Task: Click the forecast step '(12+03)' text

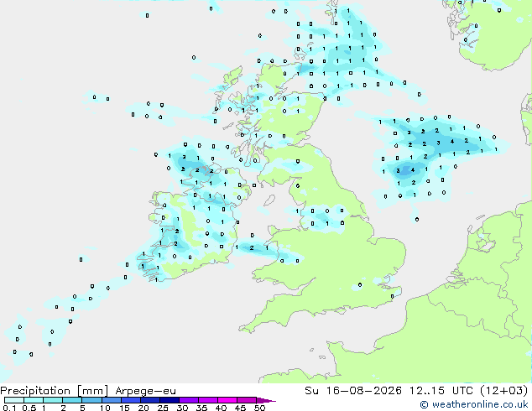Action: point(503,391)
